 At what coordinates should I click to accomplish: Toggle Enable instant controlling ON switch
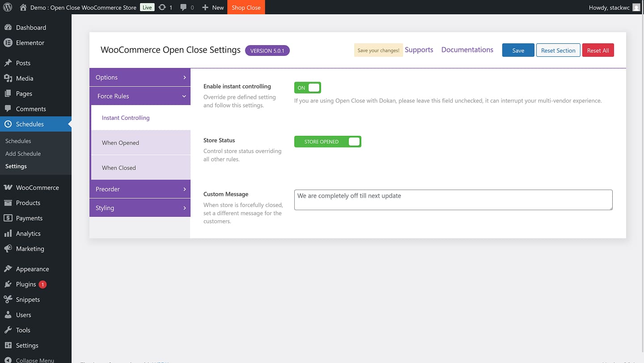coord(308,88)
